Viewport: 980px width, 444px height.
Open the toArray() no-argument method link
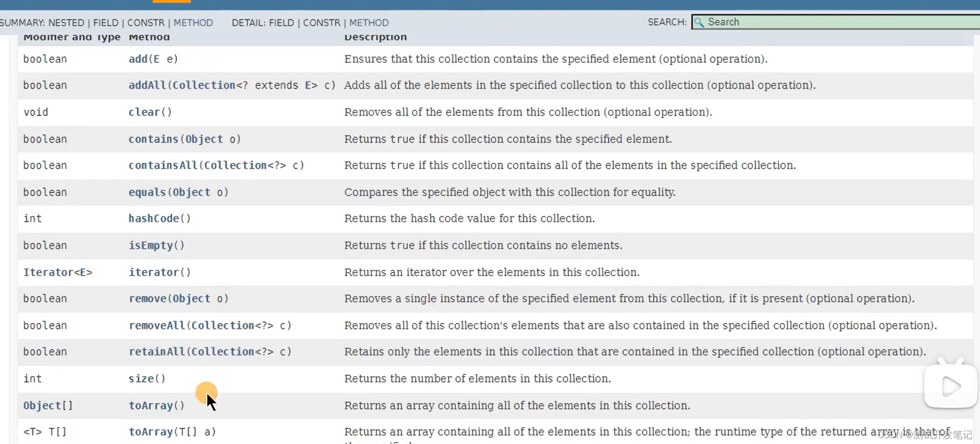151,405
